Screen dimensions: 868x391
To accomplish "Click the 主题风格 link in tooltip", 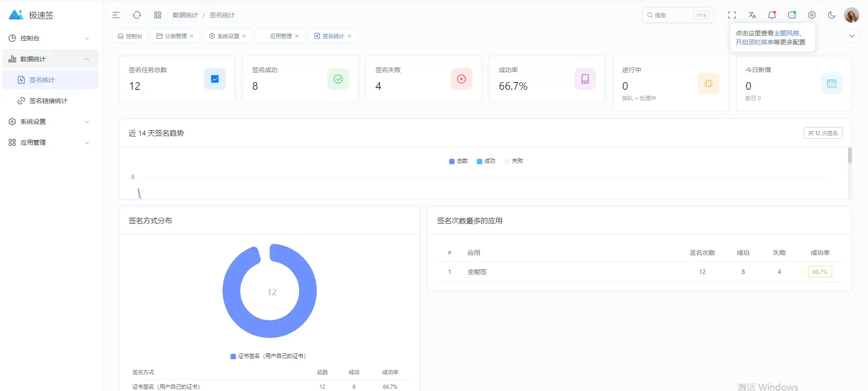I will pyautogui.click(x=786, y=33).
